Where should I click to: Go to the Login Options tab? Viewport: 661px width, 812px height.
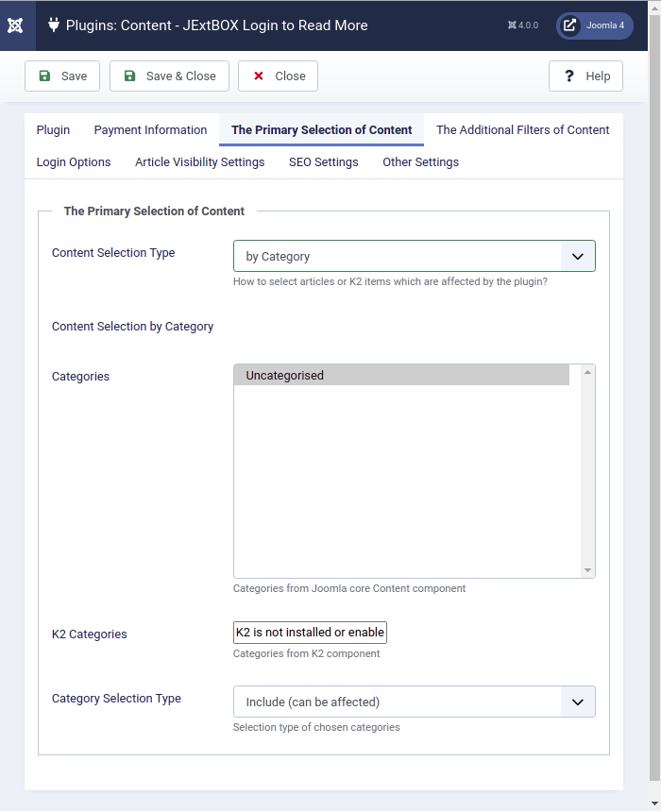(x=74, y=162)
